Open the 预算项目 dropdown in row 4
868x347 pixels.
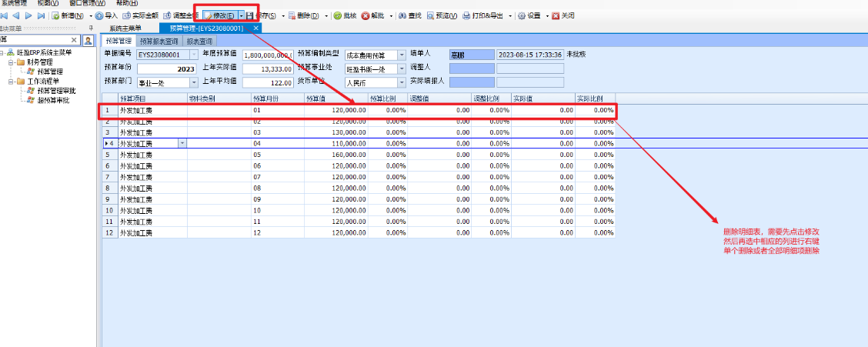pos(182,143)
